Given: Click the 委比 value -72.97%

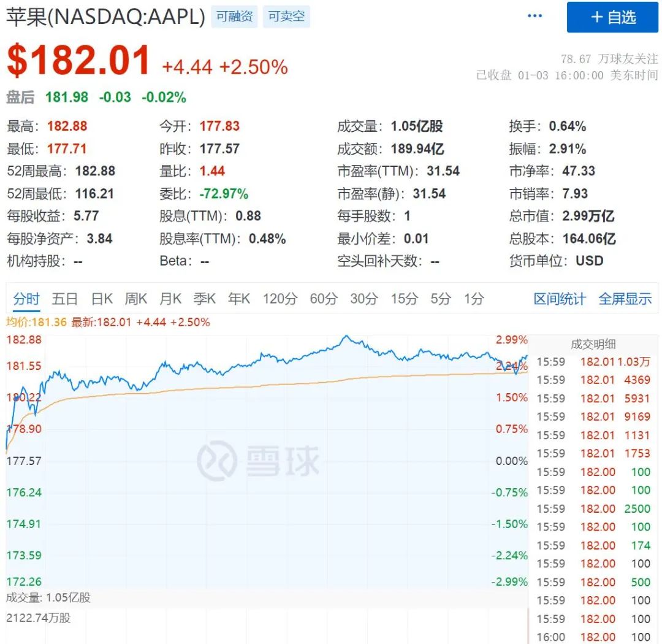Looking at the screenshot, I should (x=224, y=194).
